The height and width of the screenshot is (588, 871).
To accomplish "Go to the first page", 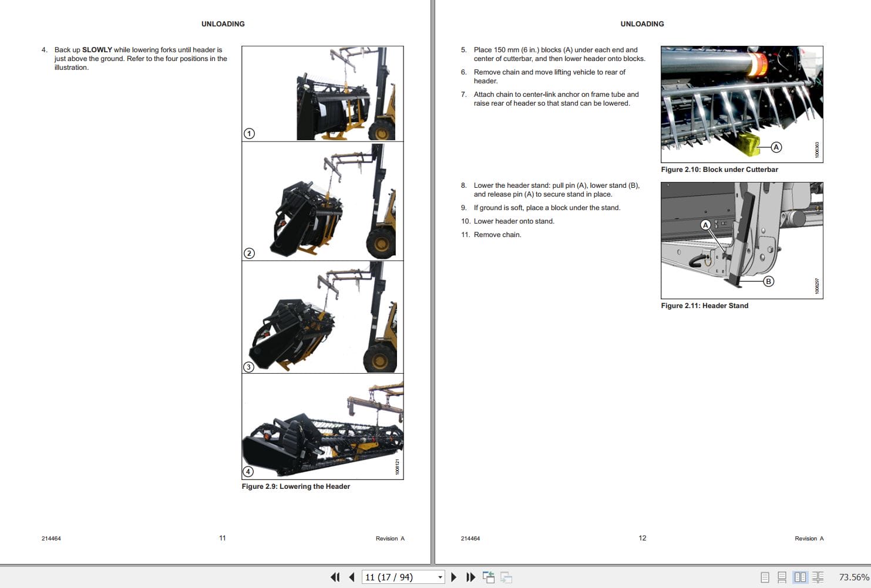I will 335,577.
